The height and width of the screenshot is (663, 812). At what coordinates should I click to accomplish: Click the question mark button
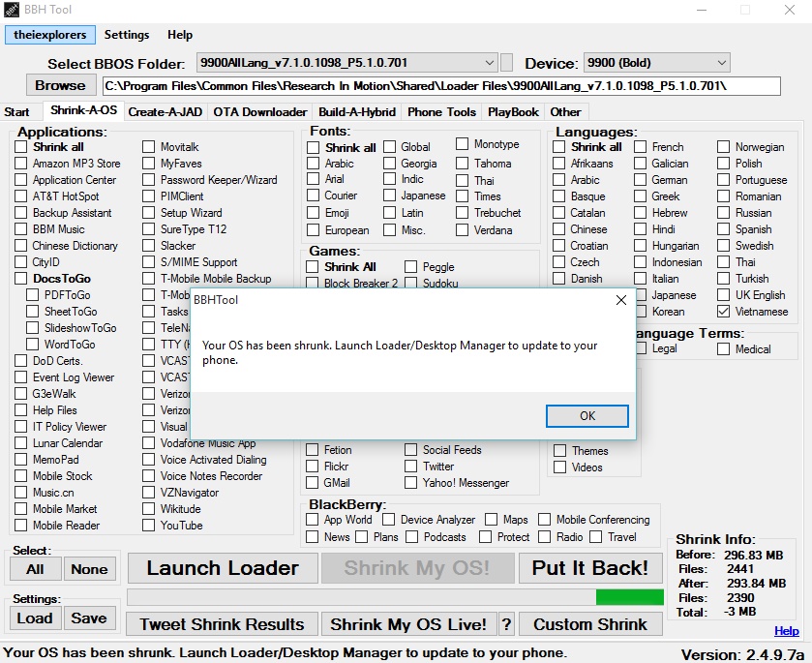tap(506, 624)
